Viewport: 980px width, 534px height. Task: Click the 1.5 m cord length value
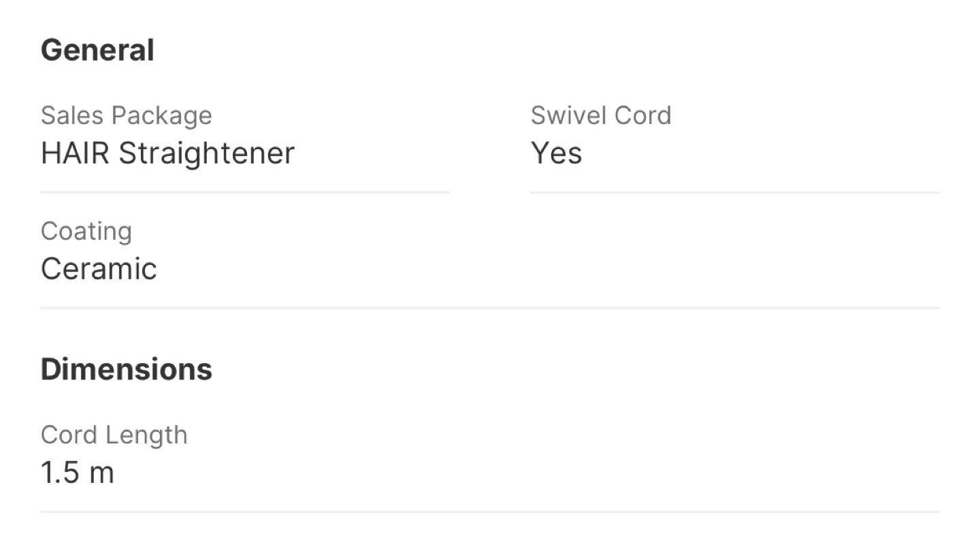point(77,473)
